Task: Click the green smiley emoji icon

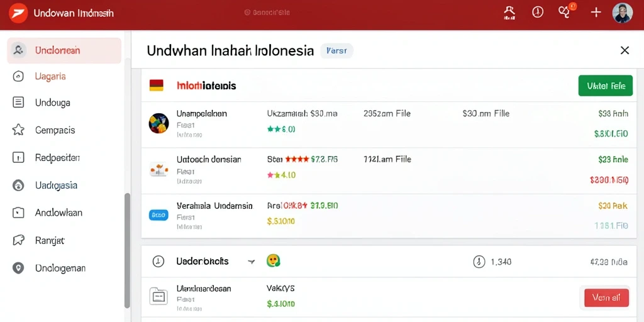Action: pyautogui.click(x=274, y=260)
